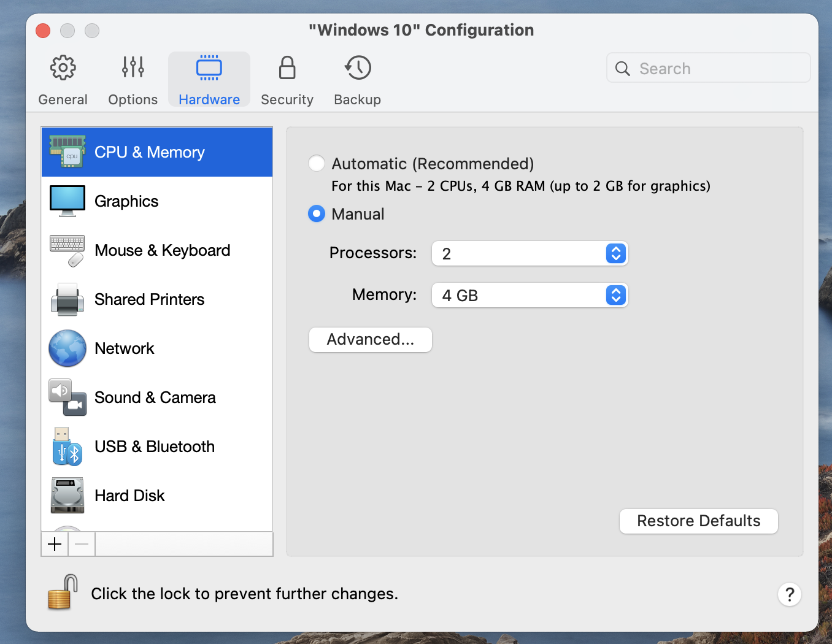Click the Restore Defaults button
The width and height of the screenshot is (832, 644).
(x=699, y=521)
